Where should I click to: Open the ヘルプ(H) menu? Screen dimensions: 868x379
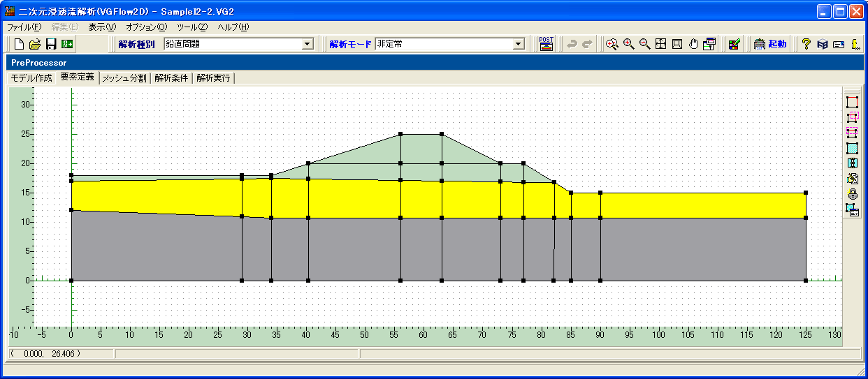pos(233,27)
